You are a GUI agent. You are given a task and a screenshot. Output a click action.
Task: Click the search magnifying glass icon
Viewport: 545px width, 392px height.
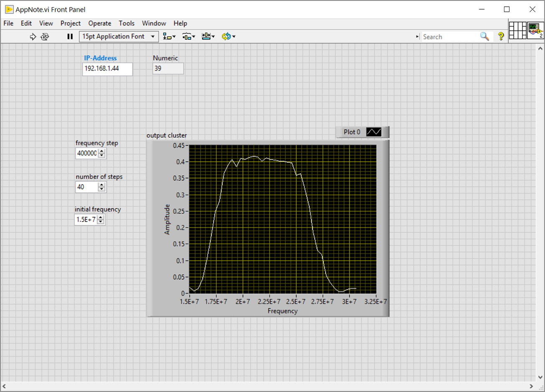pyautogui.click(x=484, y=37)
